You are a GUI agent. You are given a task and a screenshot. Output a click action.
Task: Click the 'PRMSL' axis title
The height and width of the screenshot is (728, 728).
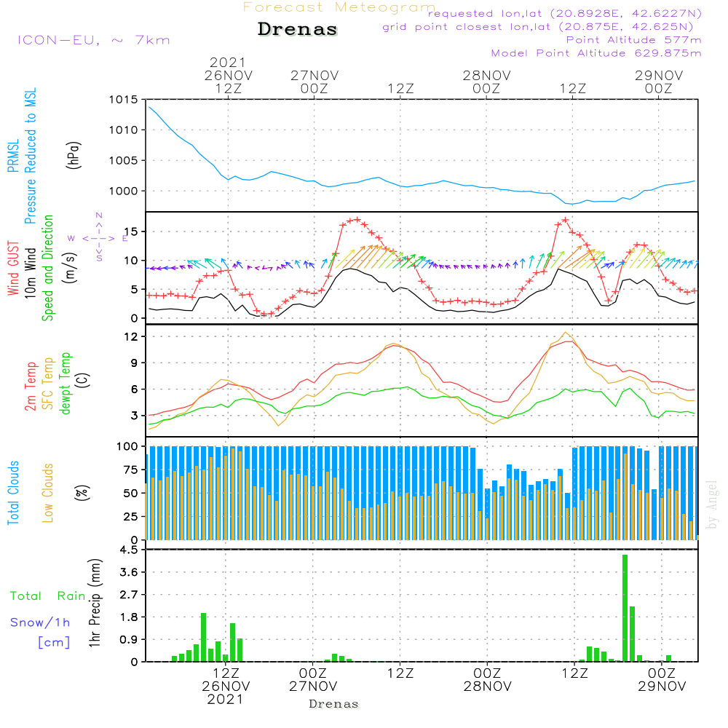point(13,156)
